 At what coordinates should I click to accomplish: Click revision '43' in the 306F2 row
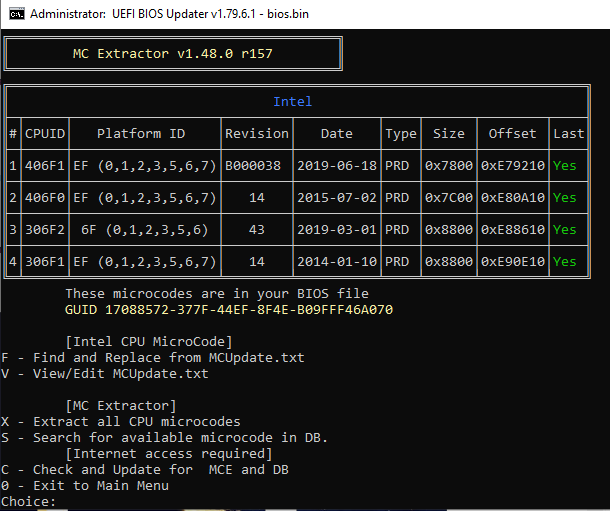(257, 229)
